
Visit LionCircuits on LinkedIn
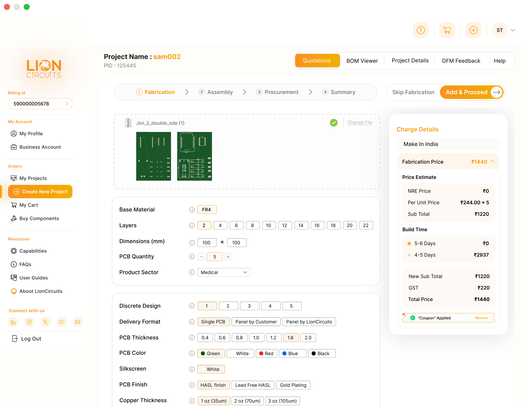point(13,322)
